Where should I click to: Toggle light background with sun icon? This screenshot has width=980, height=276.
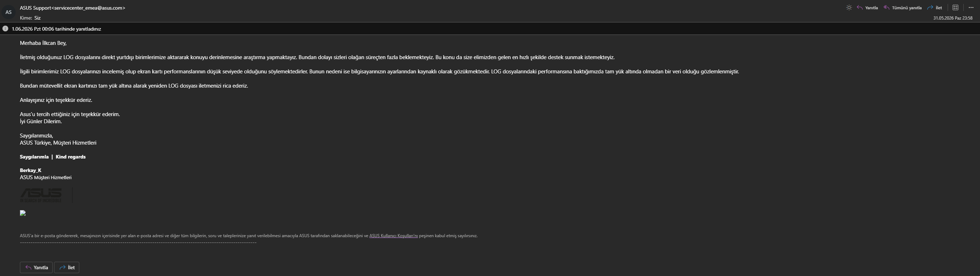coord(849,7)
